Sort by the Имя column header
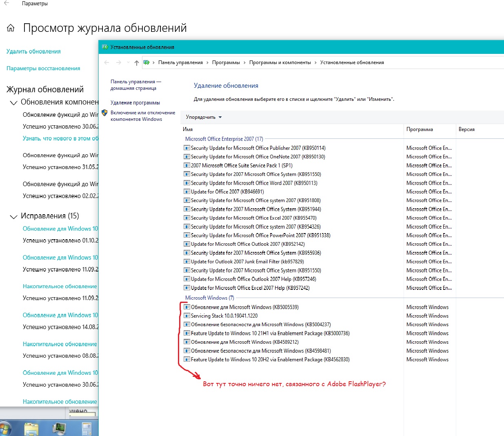The width and height of the screenshot is (504, 436). pyautogui.click(x=292, y=129)
